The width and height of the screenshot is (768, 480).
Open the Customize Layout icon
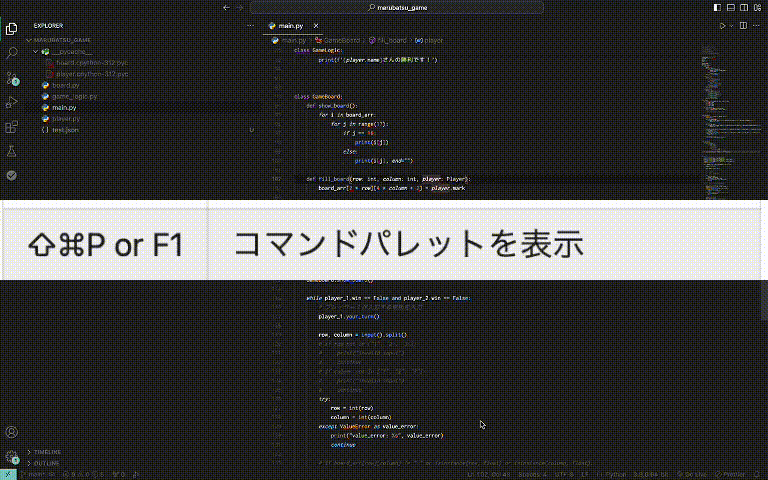tap(758, 7)
